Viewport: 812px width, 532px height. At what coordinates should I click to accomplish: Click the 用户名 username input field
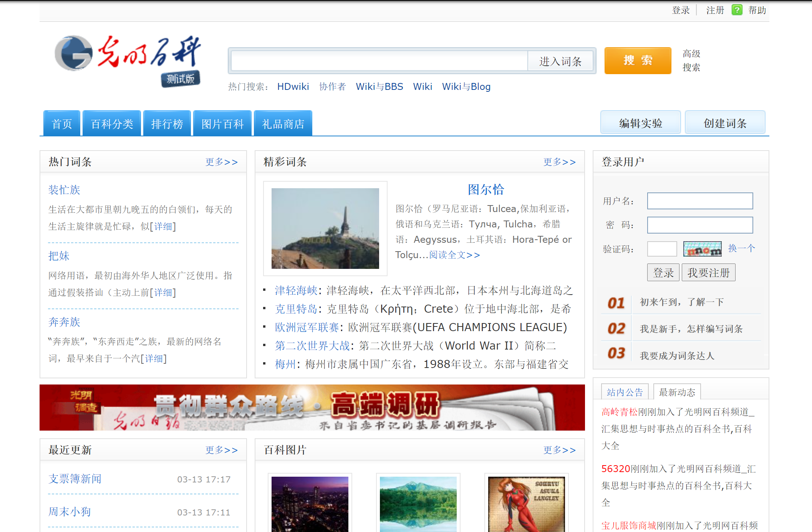[699, 201]
